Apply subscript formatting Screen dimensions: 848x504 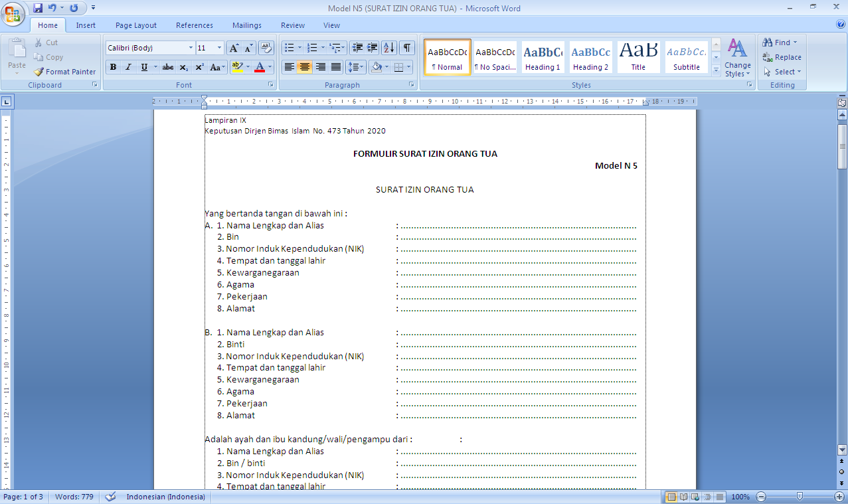click(x=183, y=67)
